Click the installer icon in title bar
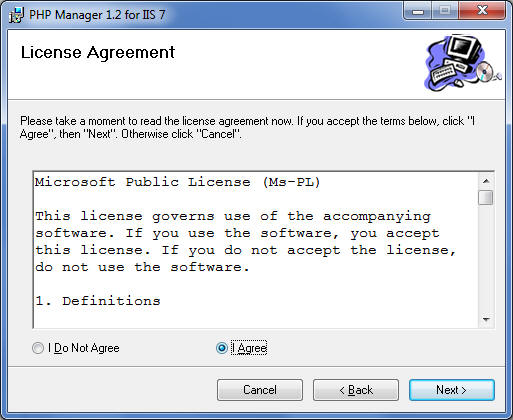 click(16, 15)
